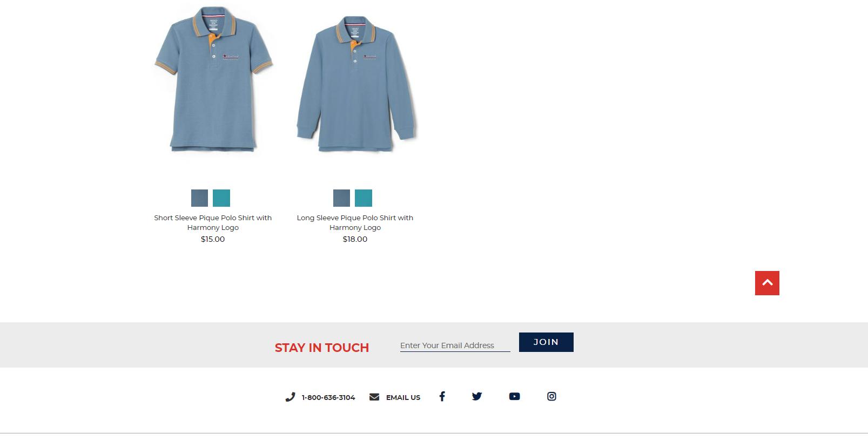Open the EMAIL US link
This screenshot has height=441, width=868.
pos(403,397)
